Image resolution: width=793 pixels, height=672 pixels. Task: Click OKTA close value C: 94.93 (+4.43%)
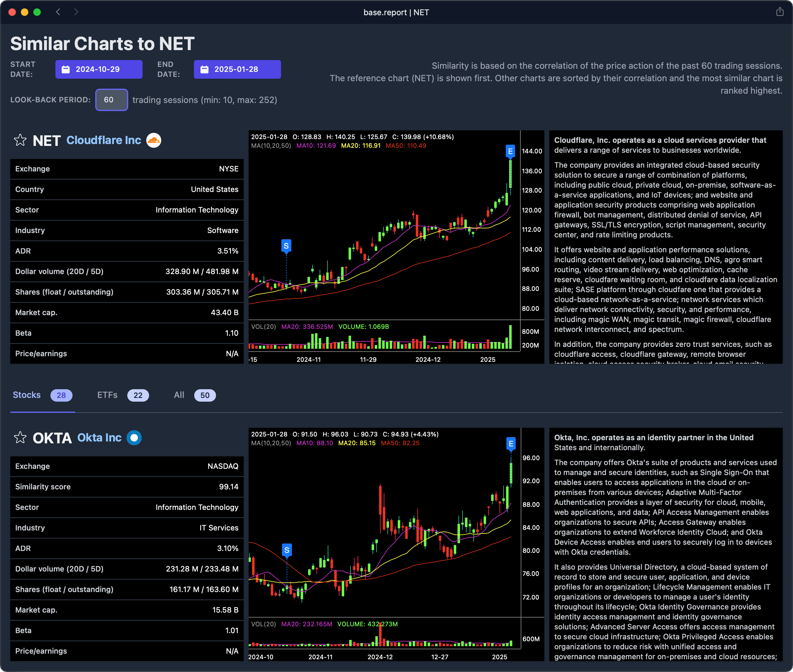[411, 434]
